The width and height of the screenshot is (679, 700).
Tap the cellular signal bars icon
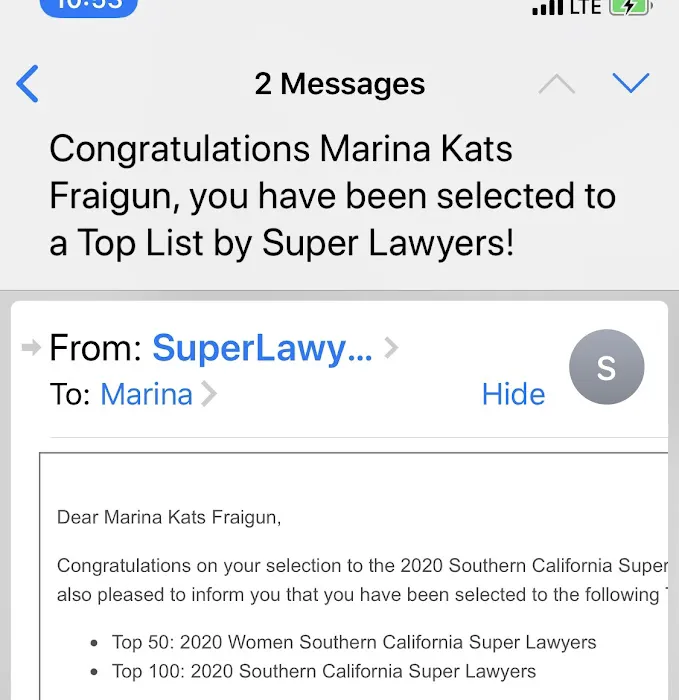[x=547, y=8]
